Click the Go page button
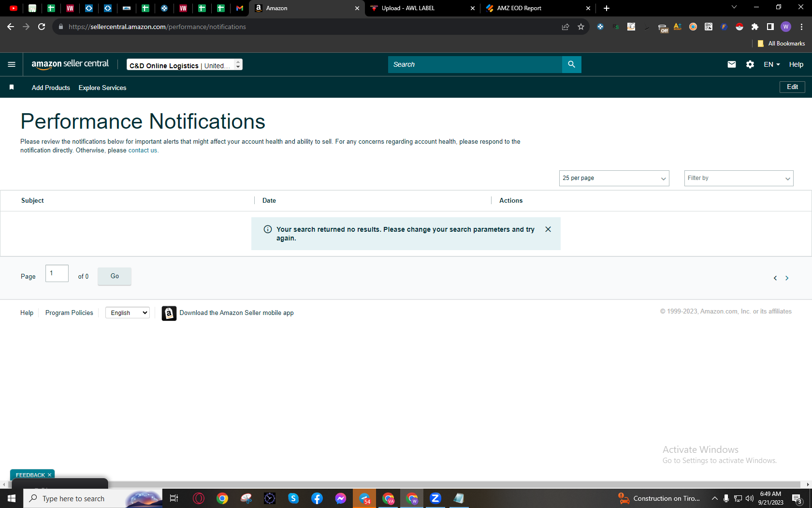The image size is (812, 508). 115,276
